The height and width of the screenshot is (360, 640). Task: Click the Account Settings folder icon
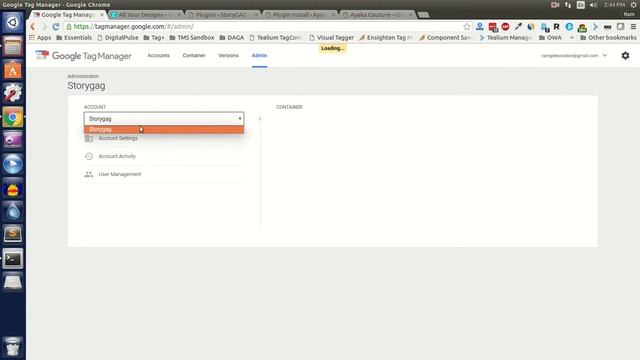click(89, 139)
